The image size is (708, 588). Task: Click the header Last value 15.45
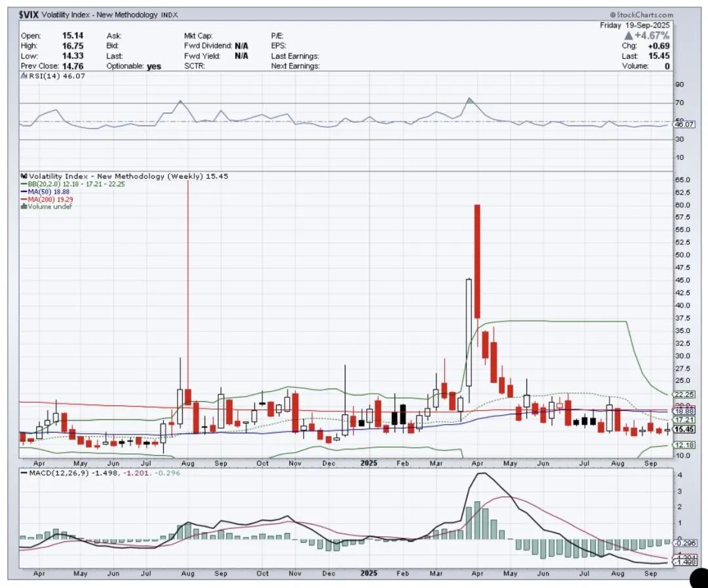coord(658,56)
